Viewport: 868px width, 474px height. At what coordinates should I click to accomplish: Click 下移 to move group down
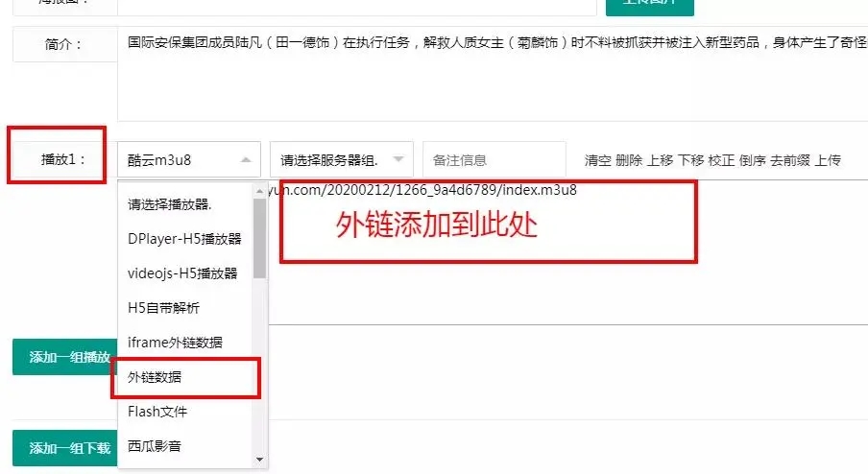tap(689, 160)
